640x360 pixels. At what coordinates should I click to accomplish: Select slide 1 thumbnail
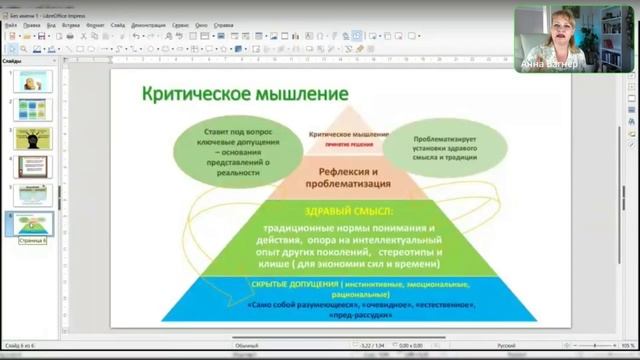[x=33, y=81]
